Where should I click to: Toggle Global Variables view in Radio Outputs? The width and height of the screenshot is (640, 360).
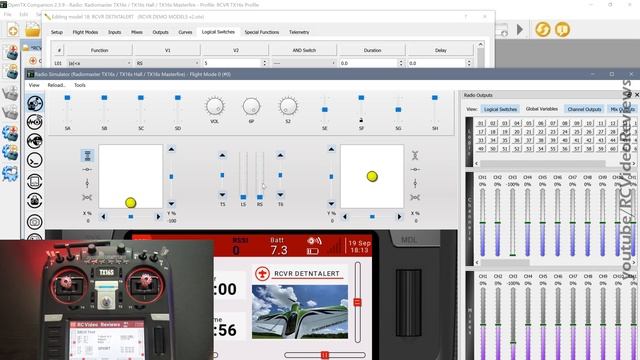point(542,109)
